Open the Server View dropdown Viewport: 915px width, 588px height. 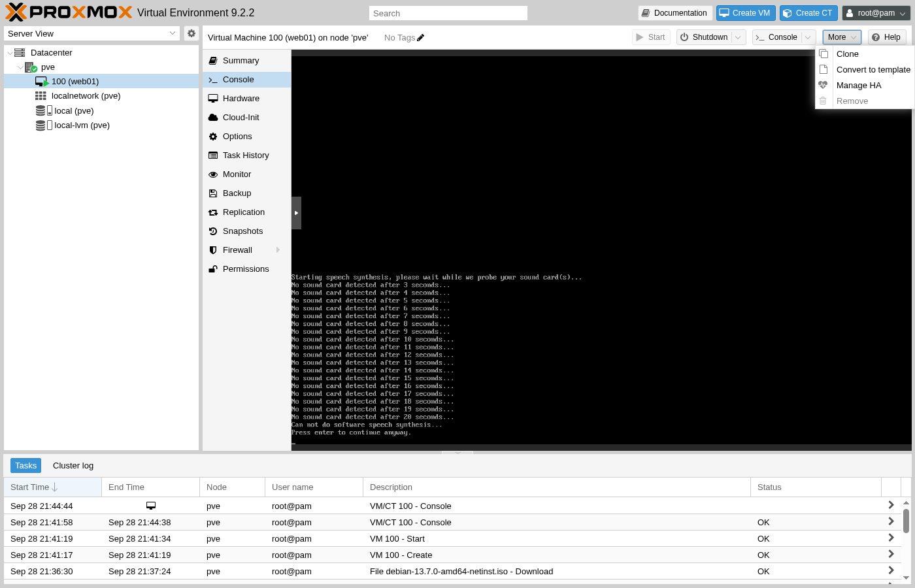[173, 33]
